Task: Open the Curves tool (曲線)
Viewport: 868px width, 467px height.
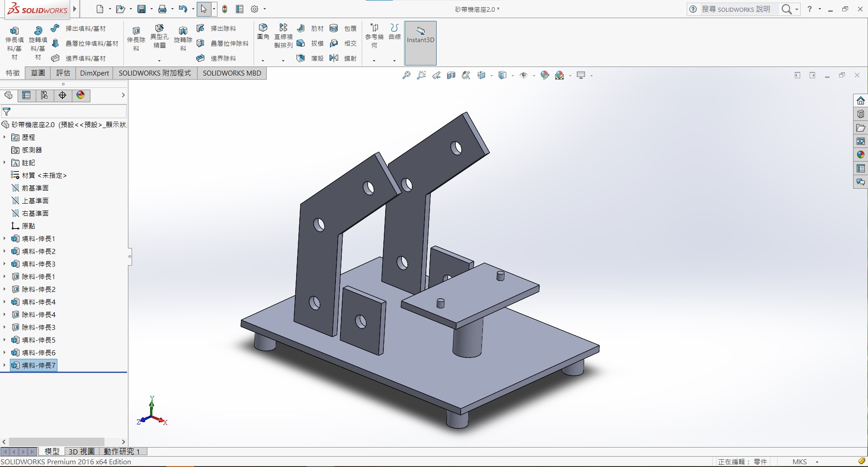Action: tap(395, 32)
